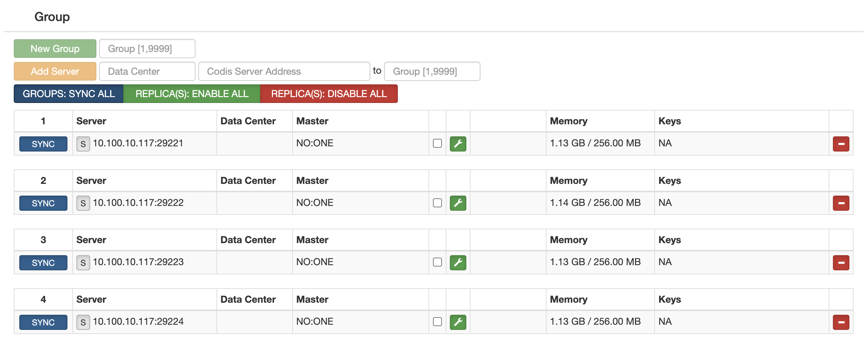This screenshot has height=354, width=868.
Task: Click the wrench icon for server 10.100.10.117:29223
Action: (458, 262)
